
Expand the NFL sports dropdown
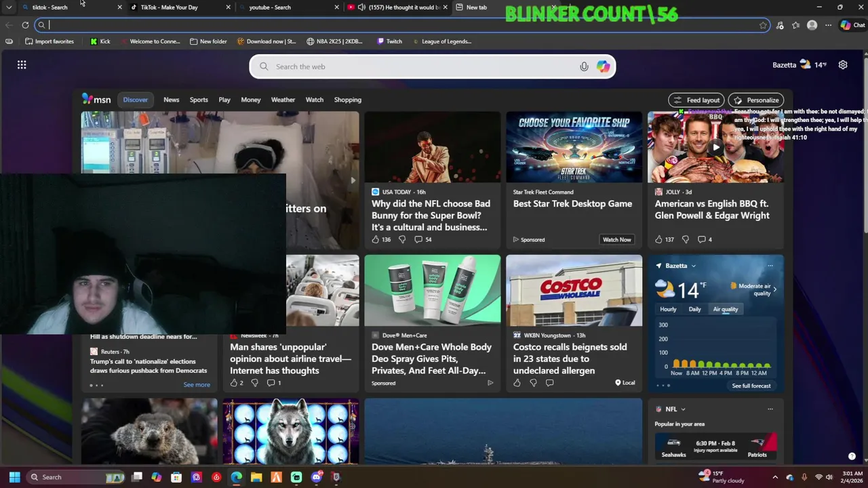683,409
